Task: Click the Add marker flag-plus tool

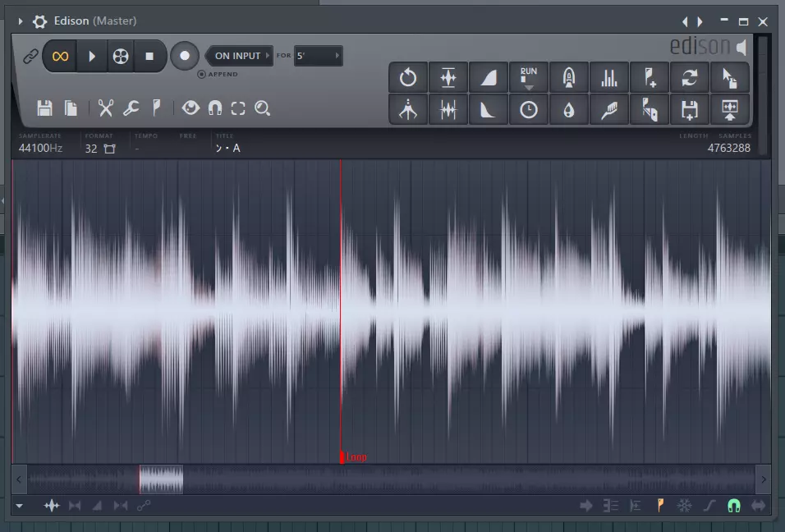Action: coord(650,77)
